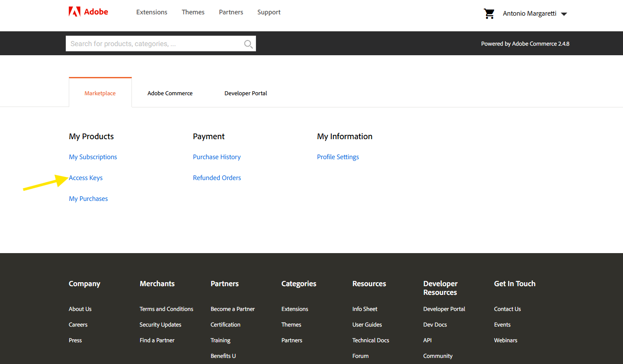Open Training footer link
This screenshot has height=364, width=623.
point(221,340)
